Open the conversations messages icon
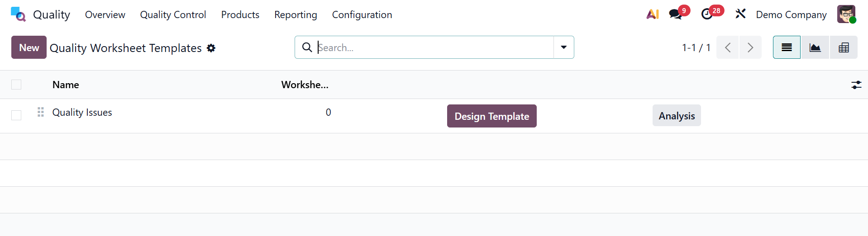868x236 pixels. point(676,14)
